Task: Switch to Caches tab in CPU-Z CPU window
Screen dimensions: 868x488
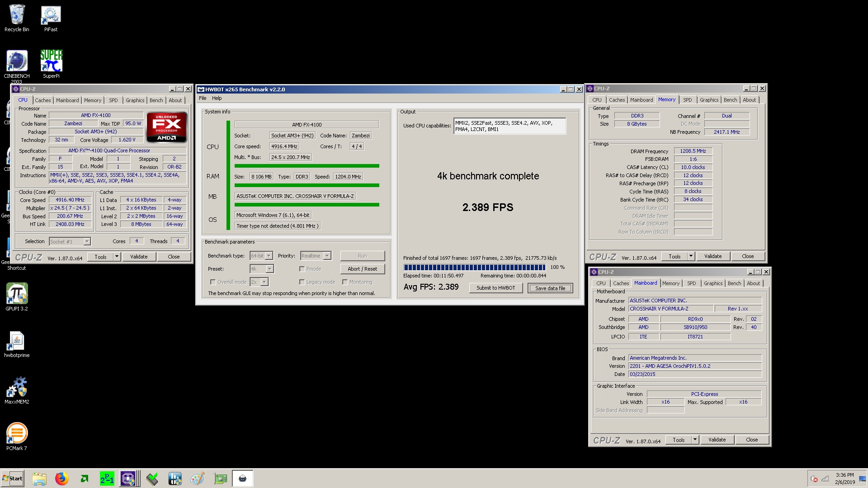Action: [43, 100]
